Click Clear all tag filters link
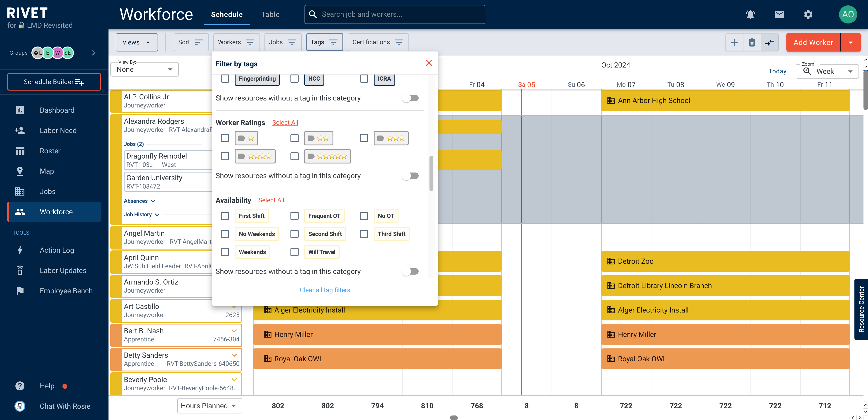This screenshot has width=868, height=420. [x=325, y=290]
